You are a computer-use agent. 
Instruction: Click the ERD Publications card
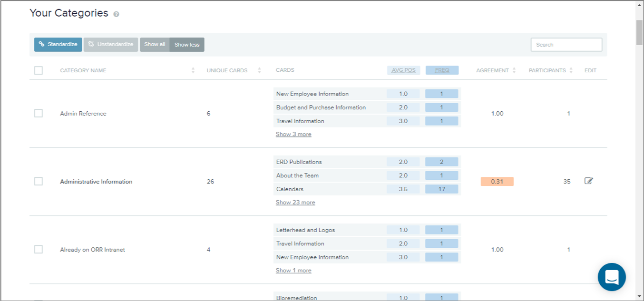(x=299, y=162)
